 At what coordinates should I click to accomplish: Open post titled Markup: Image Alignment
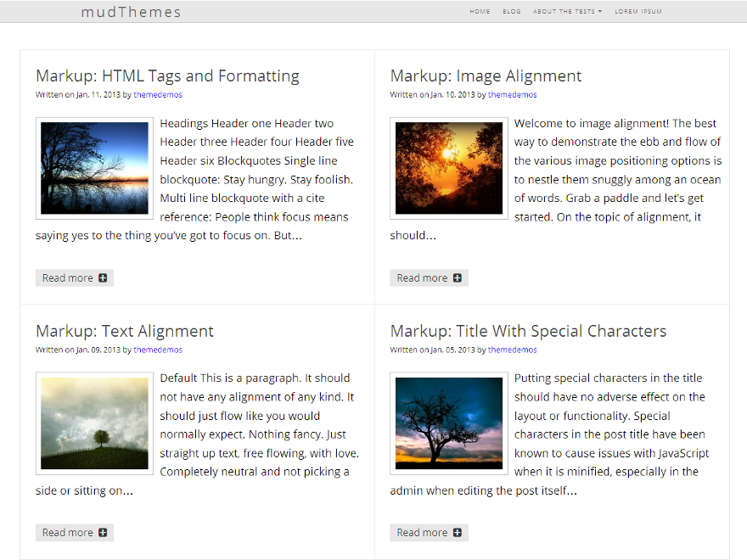tap(486, 76)
